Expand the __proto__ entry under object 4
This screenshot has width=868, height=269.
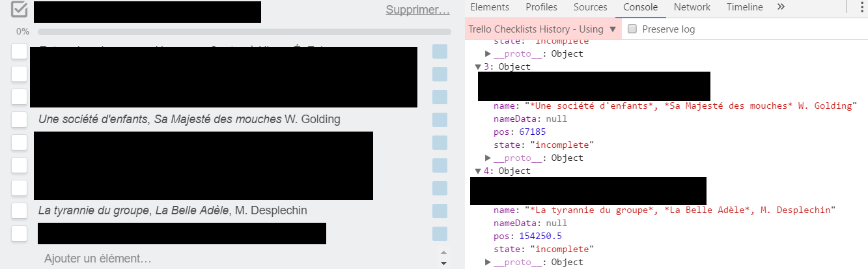point(488,262)
